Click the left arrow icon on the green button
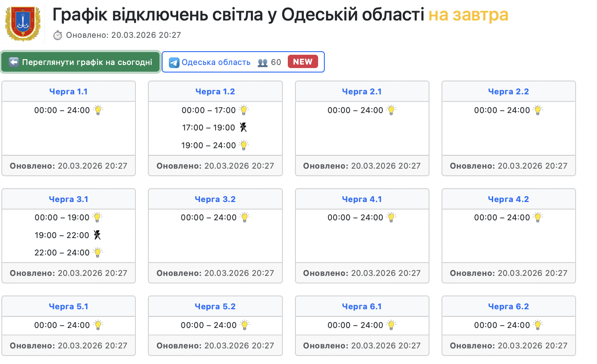Screen dimensions: 597x364 coord(14,62)
